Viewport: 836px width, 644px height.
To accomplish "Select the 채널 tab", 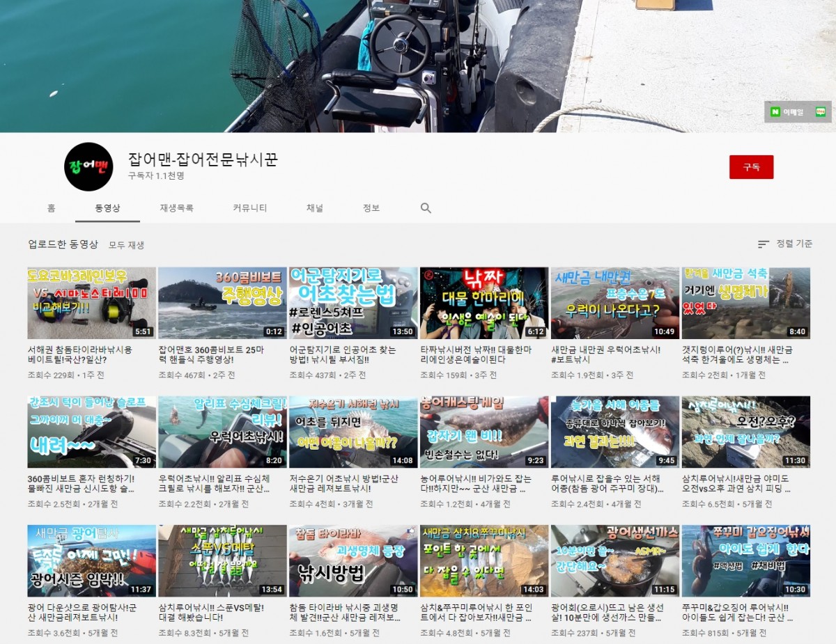I will (315, 208).
